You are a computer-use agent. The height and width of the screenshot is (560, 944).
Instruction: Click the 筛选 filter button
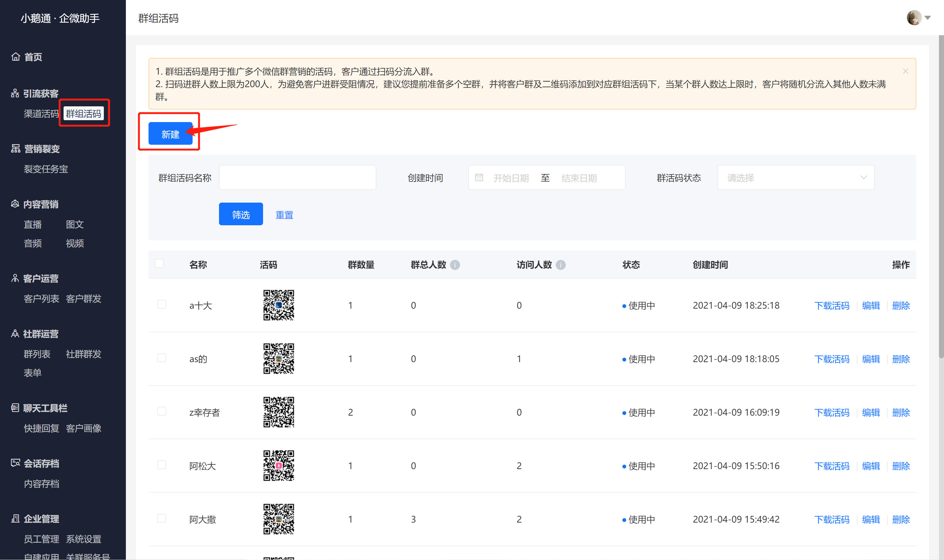241,214
